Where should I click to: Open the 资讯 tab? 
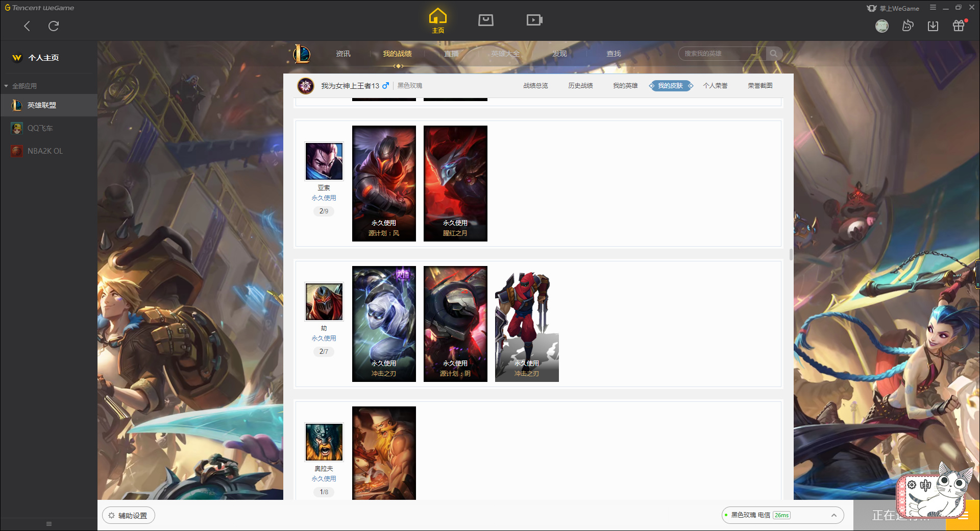[x=343, y=54]
